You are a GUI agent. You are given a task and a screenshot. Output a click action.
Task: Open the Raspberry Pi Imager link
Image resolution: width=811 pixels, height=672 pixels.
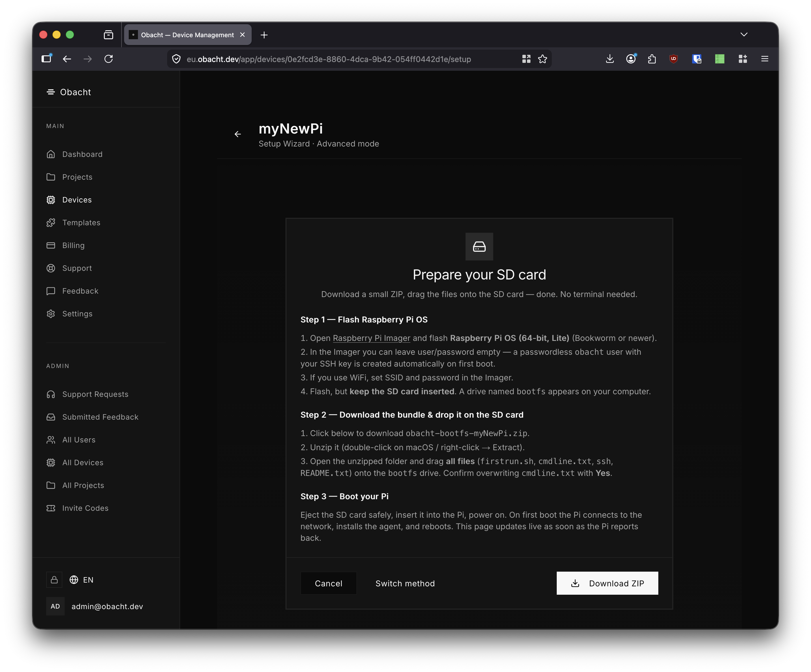371,338
